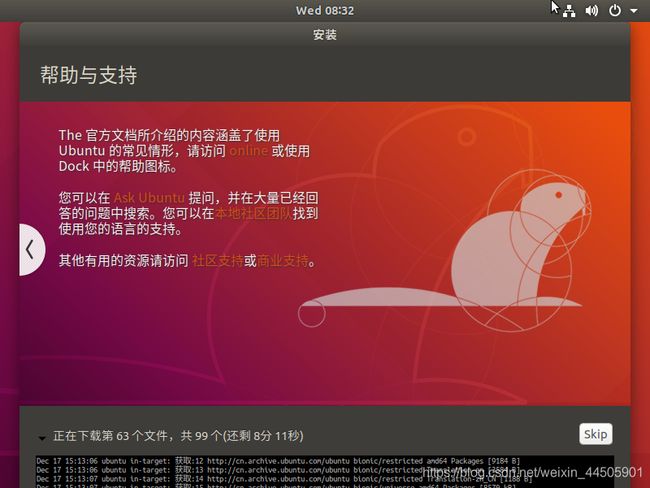650x488 pixels.
Task: Select log line beginning 获取:14
Action: tap(284, 479)
